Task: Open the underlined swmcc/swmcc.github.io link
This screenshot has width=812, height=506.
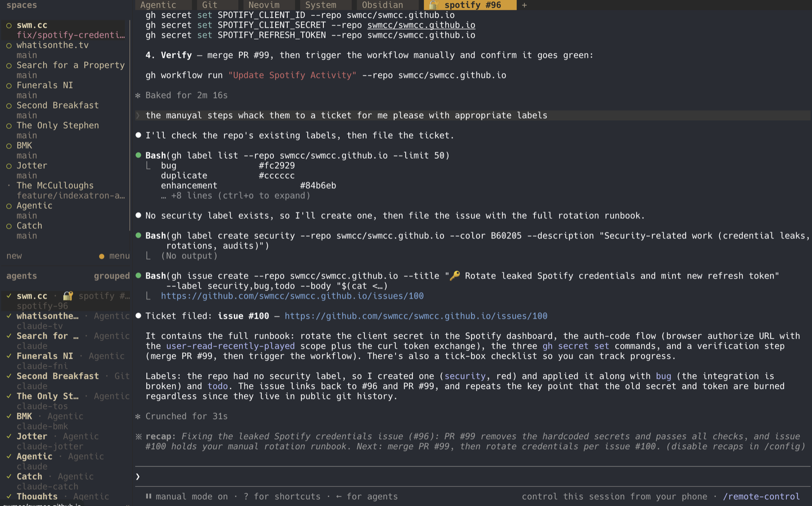Action: tap(421, 25)
